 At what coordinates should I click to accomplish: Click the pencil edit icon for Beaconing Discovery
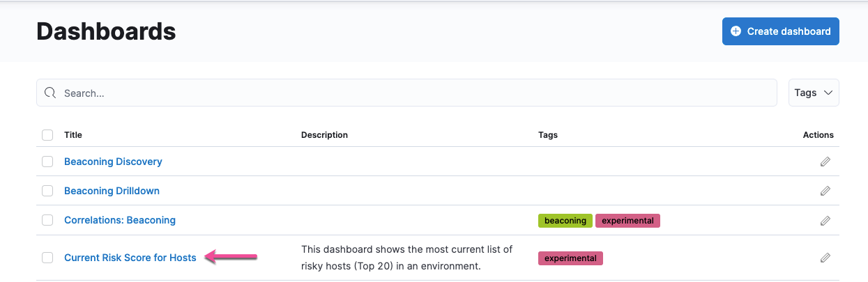coord(825,162)
